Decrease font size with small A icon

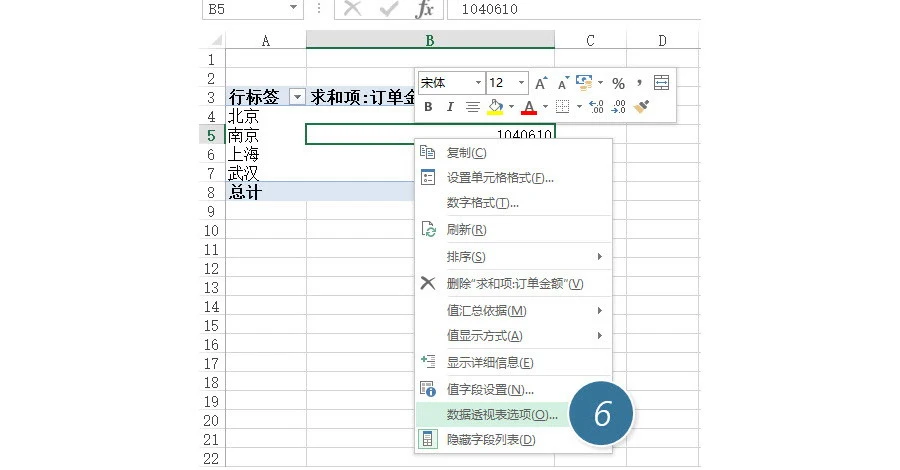(564, 83)
